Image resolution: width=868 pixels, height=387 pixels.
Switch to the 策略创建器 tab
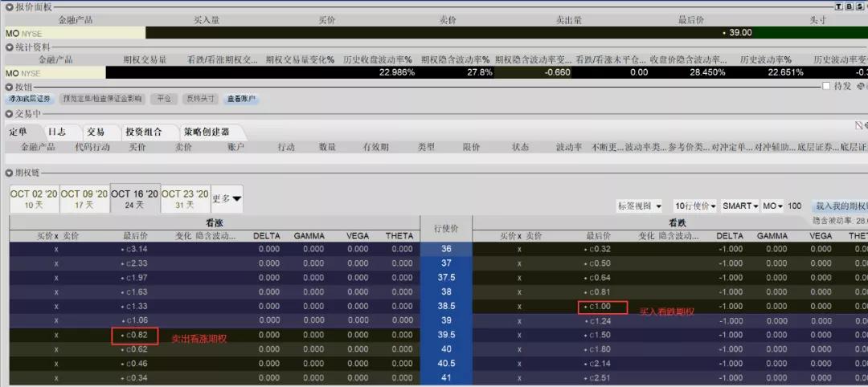click(207, 132)
